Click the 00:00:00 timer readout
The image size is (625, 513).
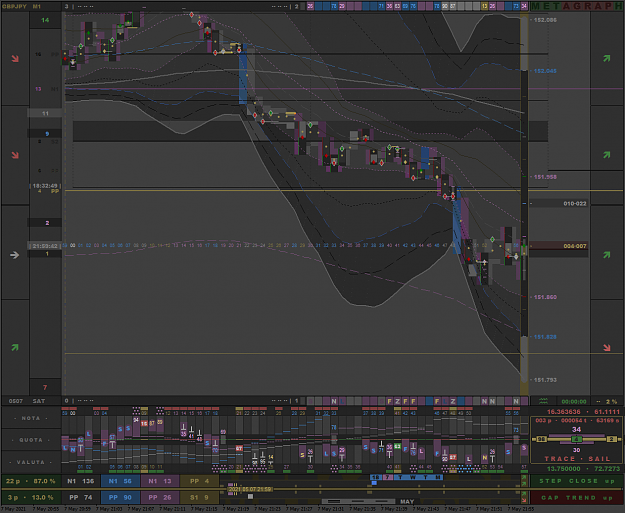[574, 401]
